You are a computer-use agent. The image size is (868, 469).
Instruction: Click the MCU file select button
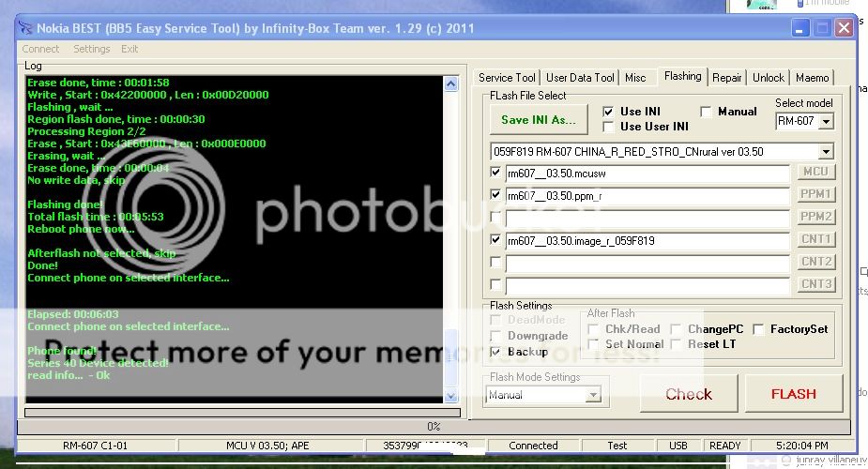point(815,172)
